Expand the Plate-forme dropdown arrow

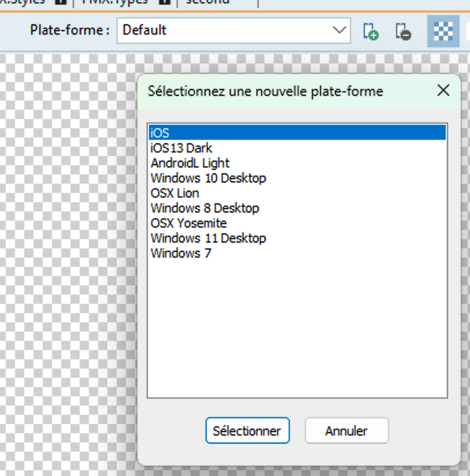[338, 30]
